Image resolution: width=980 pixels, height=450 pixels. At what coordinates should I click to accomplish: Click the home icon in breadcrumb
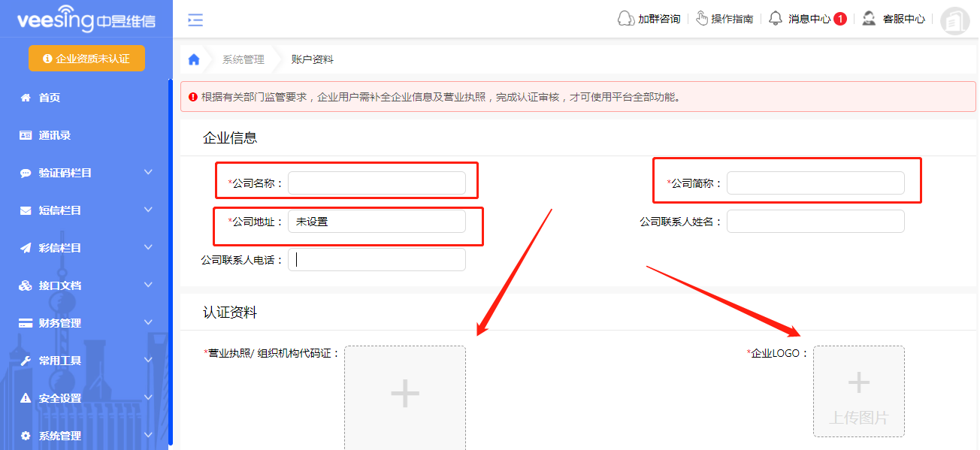pyautogui.click(x=194, y=59)
